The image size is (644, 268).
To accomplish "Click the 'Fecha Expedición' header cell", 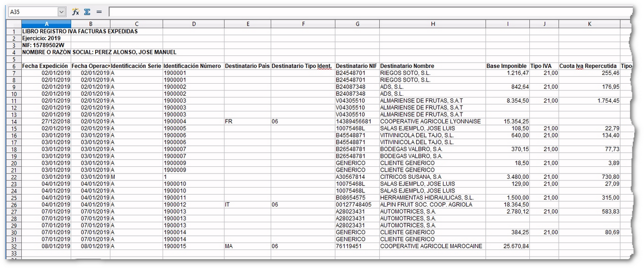I will tap(46, 66).
